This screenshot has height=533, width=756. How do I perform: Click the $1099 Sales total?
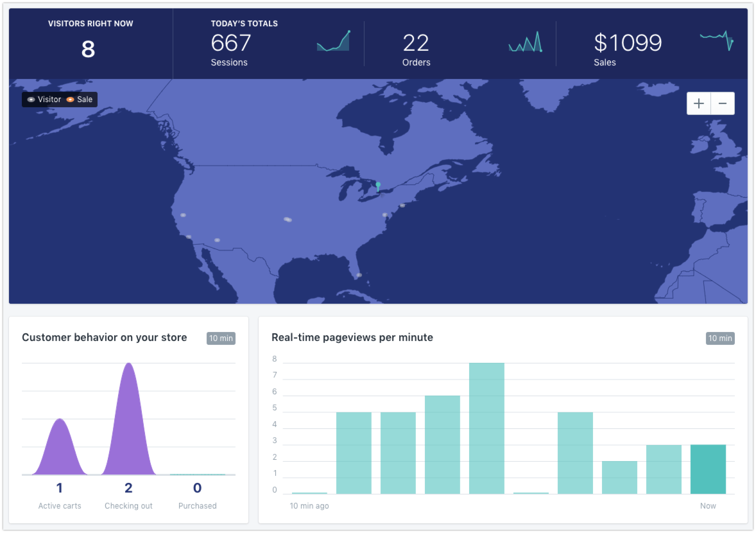[628, 43]
